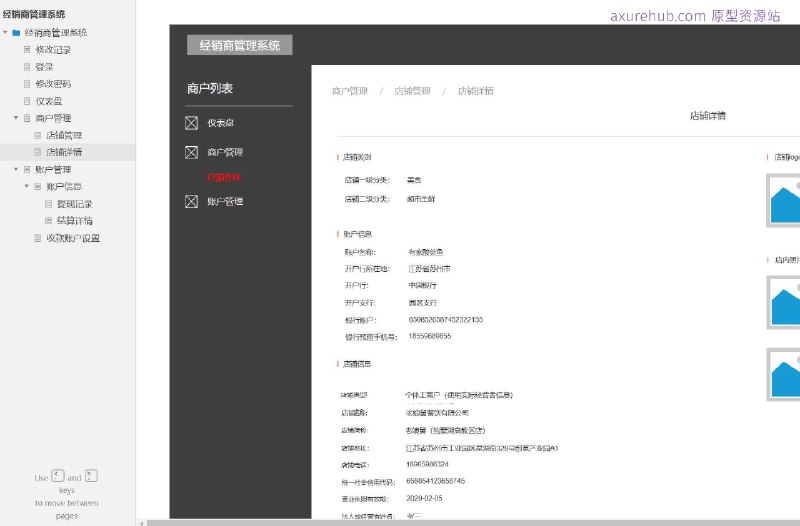The width and height of the screenshot is (800, 526).
Task: Click the scrollbar left arrow at bottom
Action: tap(141, 523)
